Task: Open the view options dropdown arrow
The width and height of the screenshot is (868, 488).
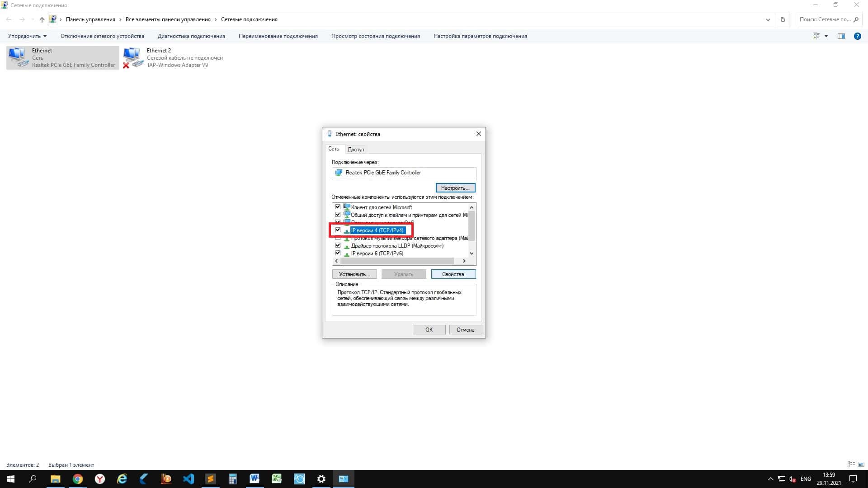Action: tap(826, 36)
